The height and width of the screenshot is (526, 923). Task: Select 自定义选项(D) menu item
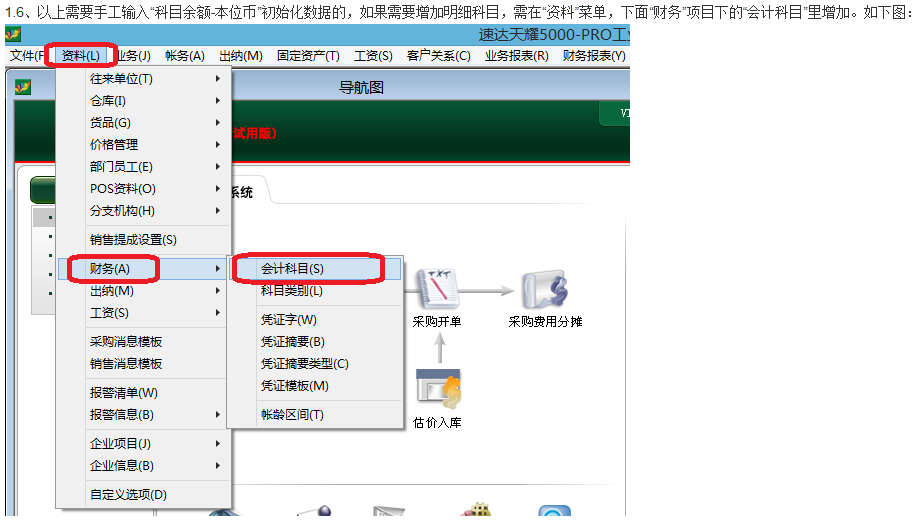(x=144, y=495)
